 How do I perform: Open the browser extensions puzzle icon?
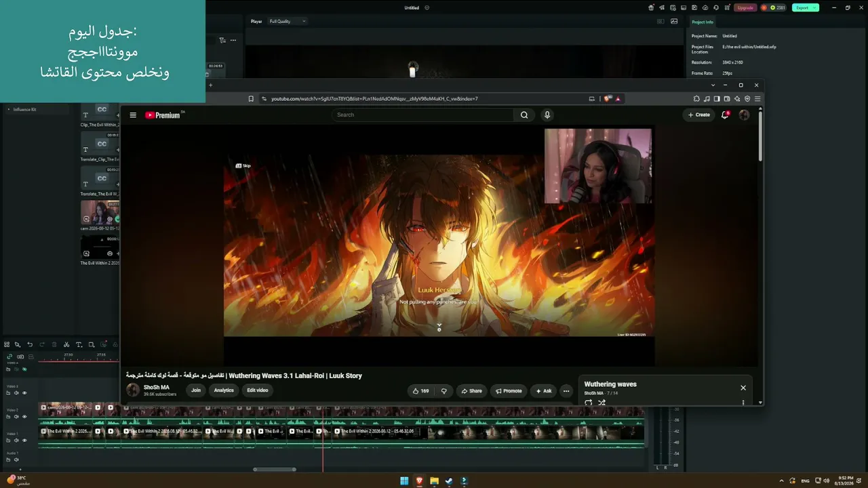696,99
